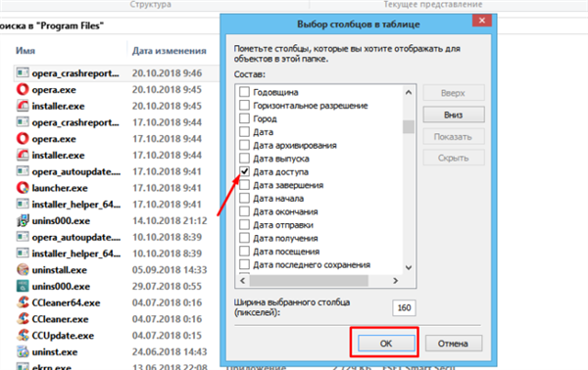
Task: Click the icon of unins000.exe dated 29.07.2018
Action: click(23, 286)
